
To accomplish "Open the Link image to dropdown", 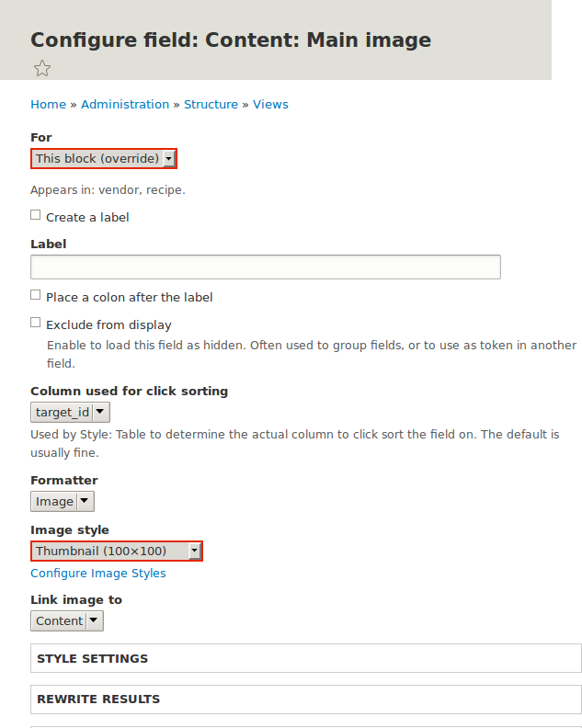I will [x=67, y=620].
